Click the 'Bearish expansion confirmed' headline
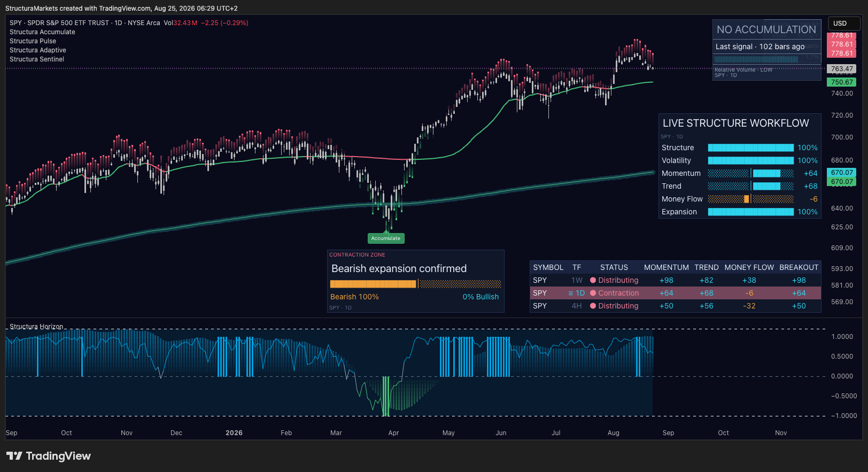Screen dimensions: 868x472 coord(399,268)
